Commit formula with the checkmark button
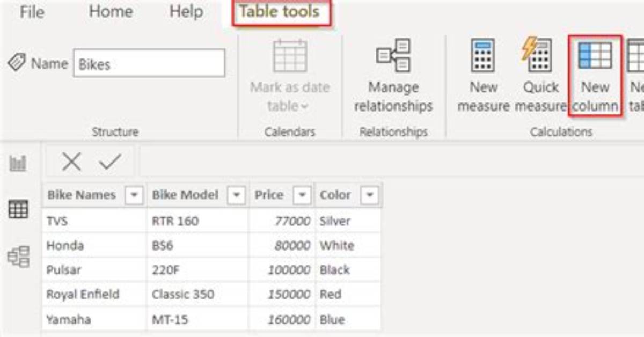644x337 pixels. (110, 162)
